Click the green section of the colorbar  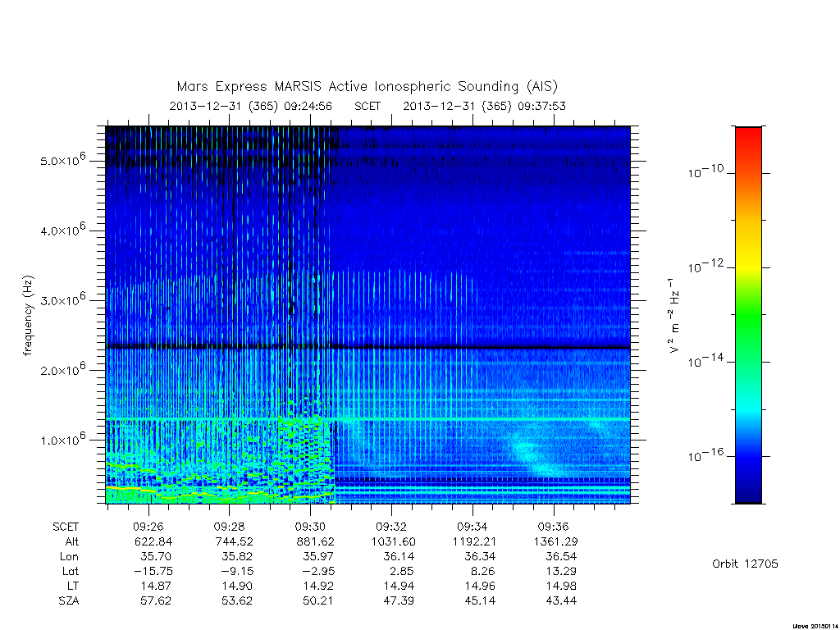pyautogui.click(x=748, y=316)
